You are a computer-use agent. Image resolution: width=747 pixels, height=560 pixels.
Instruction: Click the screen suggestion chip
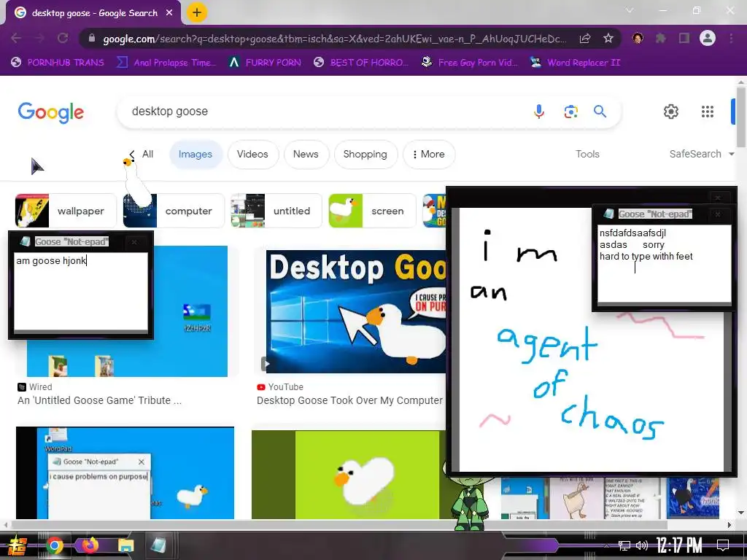(372, 211)
